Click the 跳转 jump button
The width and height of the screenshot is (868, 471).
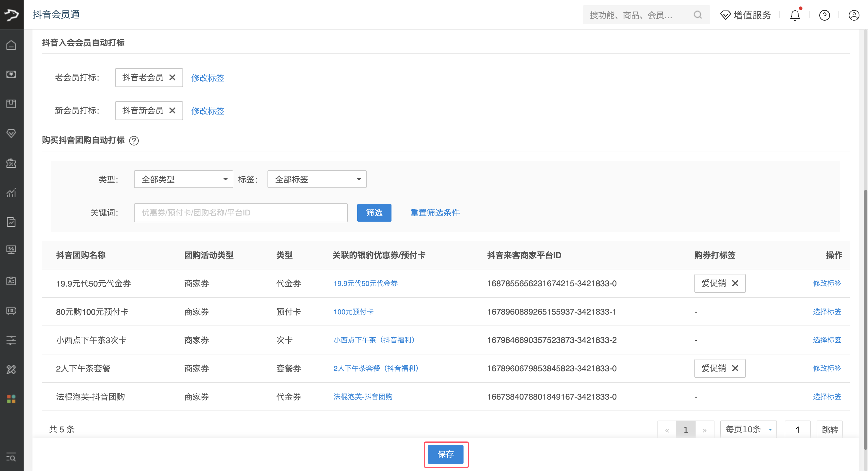(x=830, y=430)
